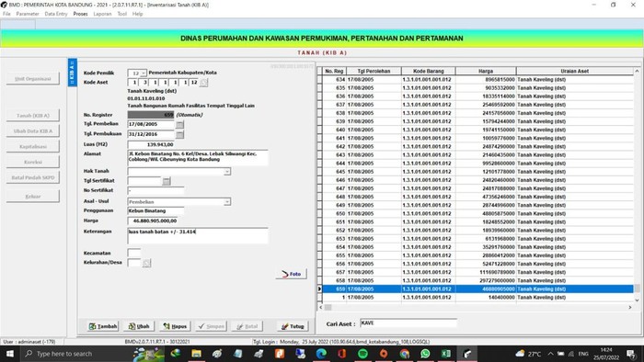This screenshot has width=644, height=362.
Task: Expand the Asal - Usul dropdown
Action: pyautogui.click(x=226, y=202)
